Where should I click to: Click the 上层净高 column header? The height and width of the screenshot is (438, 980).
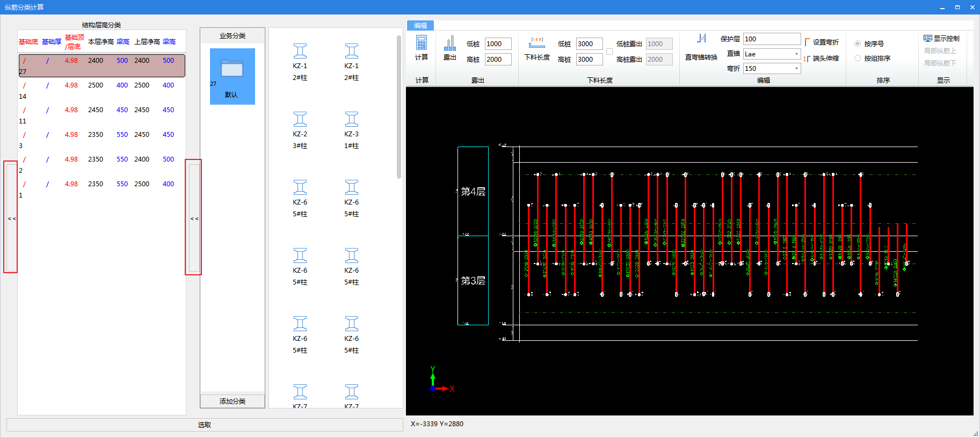pyautogui.click(x=147, y=42)
